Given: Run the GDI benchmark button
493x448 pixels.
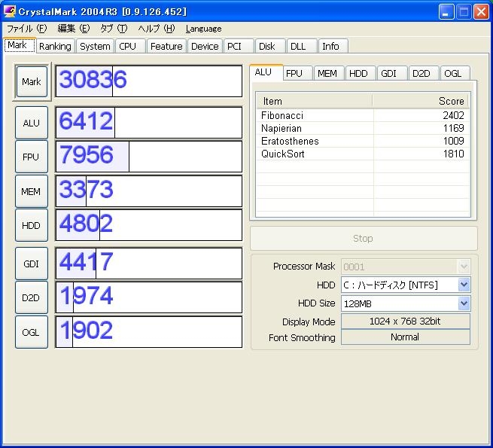Looking at the screenshot, I should (32, 264).
